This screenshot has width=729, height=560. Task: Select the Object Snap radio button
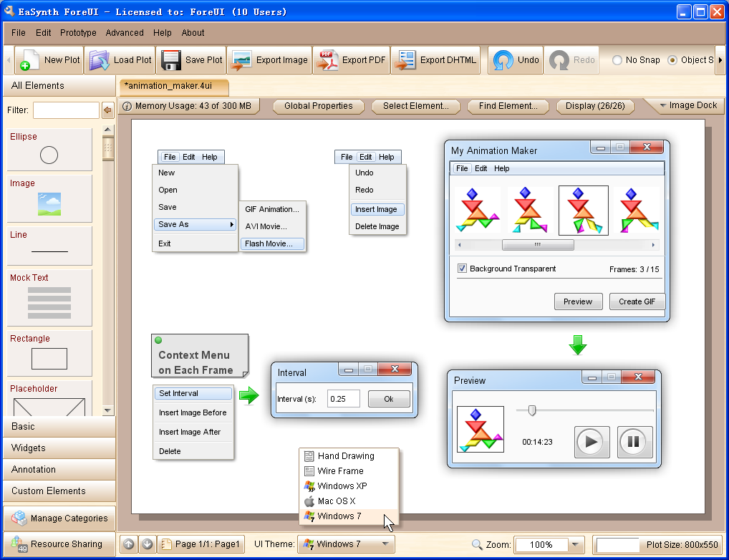(672, 60)
